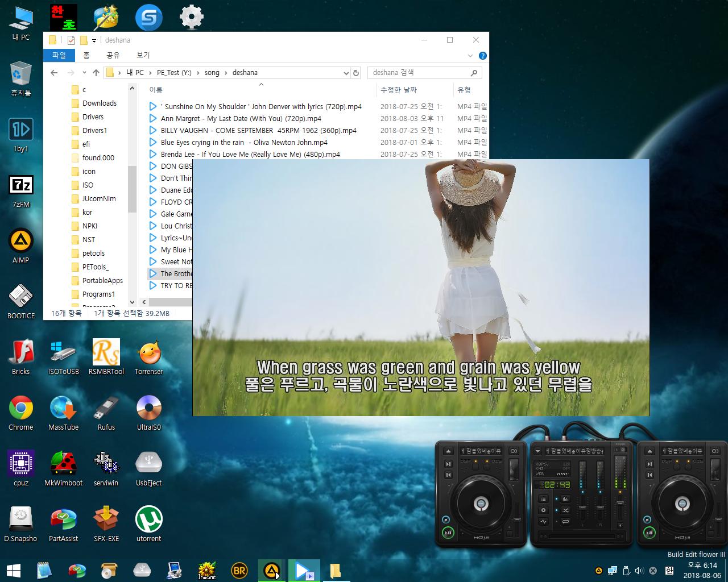
Task: Click the waveform button on center mixer
Action: coord(543,521)
